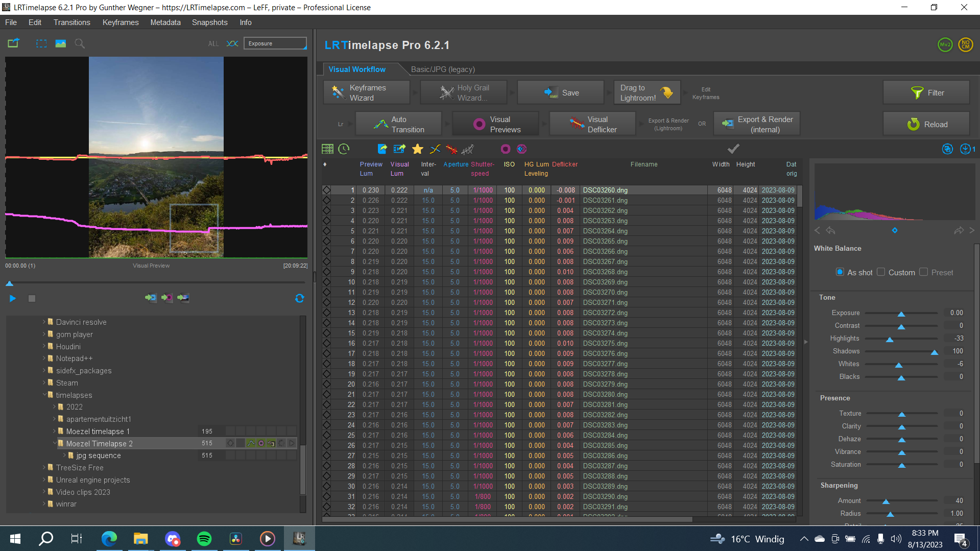Click the purple arrows keyframe navigation icon
980x551 pixels.
click(x=521, y=149)
